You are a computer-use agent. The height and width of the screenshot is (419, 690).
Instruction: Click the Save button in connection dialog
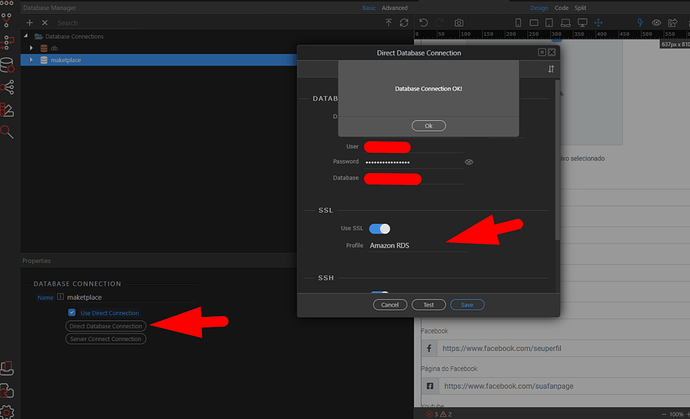click(467, 305)
